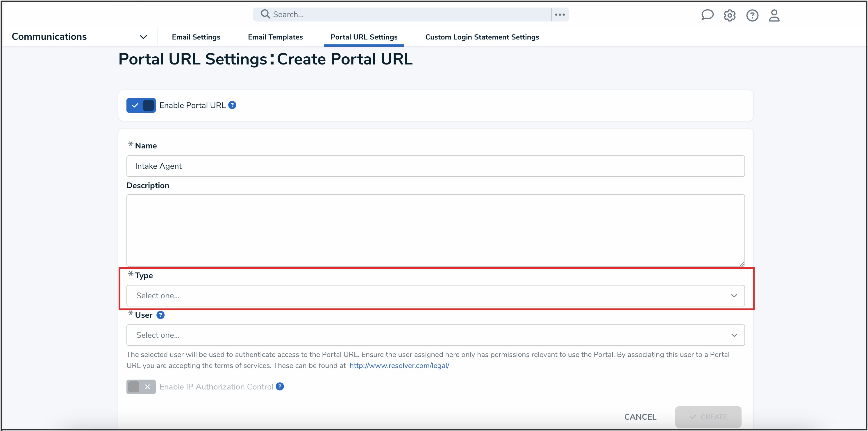The height and width of the screenshot is (431, 868).
Task: Open the settings gear icon
Action: pyautogui.click(x=730, y=15)
